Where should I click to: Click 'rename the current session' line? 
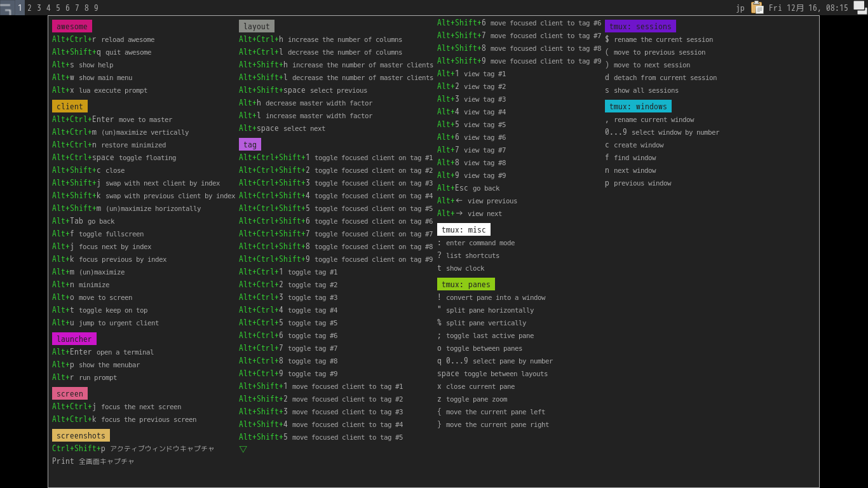pyautogui.click(x=659, y=39)
